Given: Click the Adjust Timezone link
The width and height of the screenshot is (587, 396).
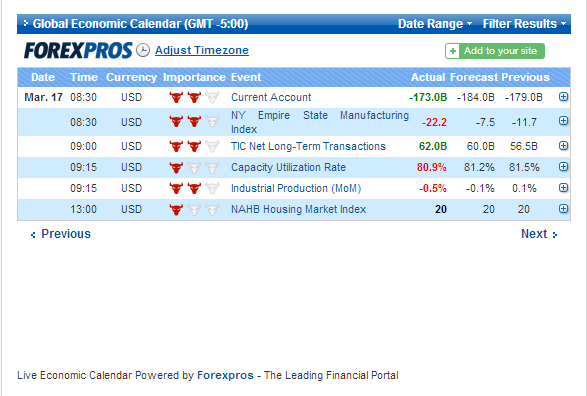Looking at the screenshot, I should [202, 50].
